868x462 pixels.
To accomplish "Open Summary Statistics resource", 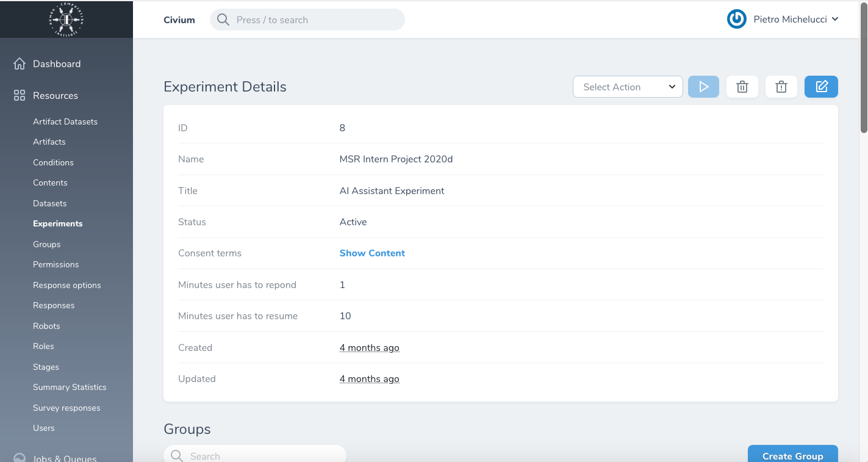I will point(70,387).
